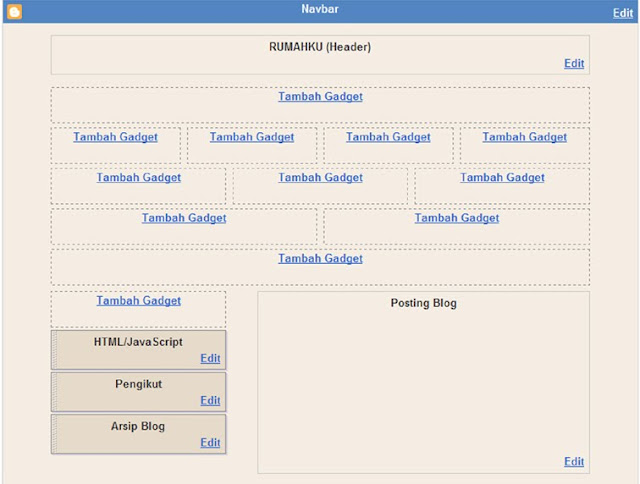The width and height of the screenshot is (640, 484).
Task: Edit the Pengikut gadget
Action: [x=210, y=400]
